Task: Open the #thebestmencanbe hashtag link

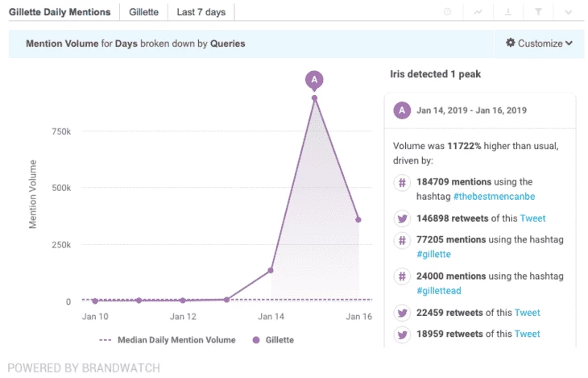Action: [x=494, y=197]
